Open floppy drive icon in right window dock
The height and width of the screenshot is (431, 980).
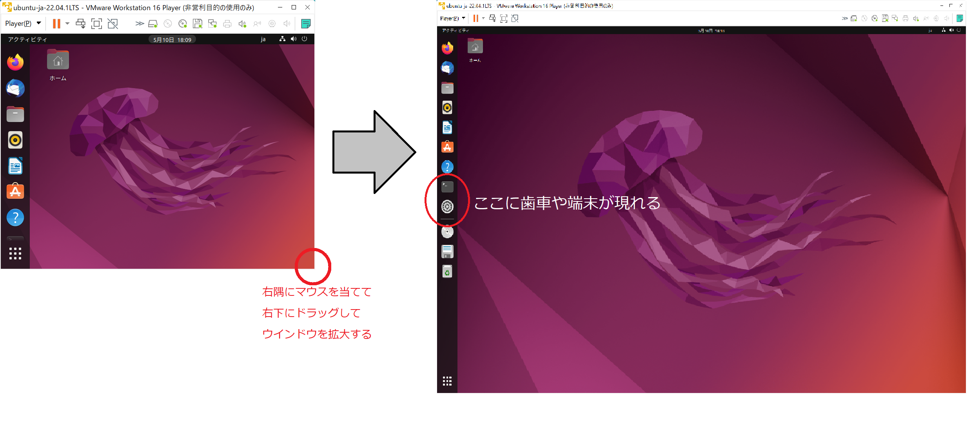(x=447, y=252)
